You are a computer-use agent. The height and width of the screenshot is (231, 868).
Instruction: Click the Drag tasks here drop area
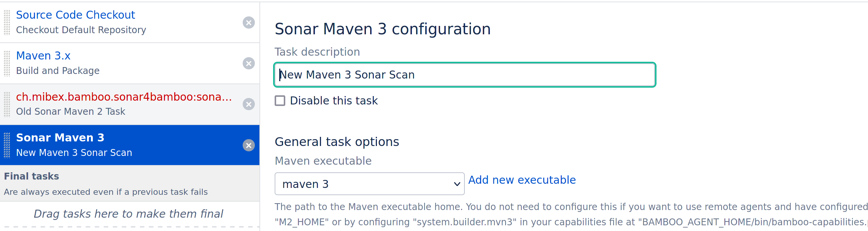pos(129,214)
